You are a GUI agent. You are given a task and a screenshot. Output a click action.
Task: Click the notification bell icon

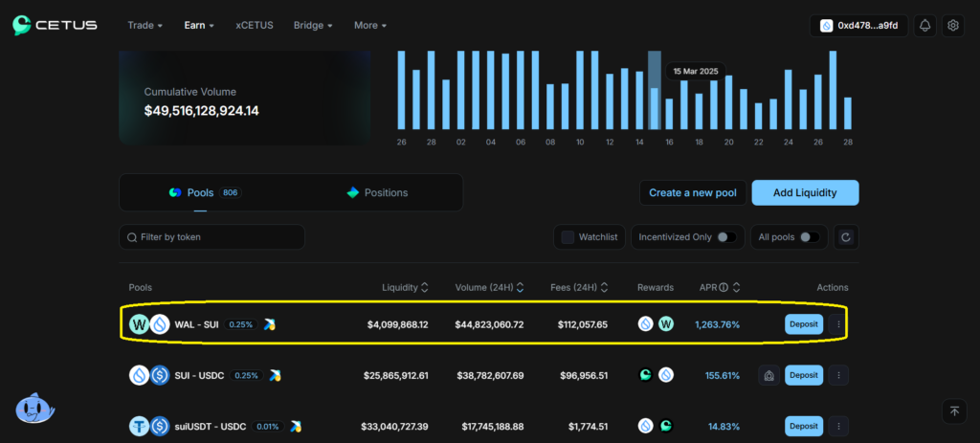click(924, 26)
